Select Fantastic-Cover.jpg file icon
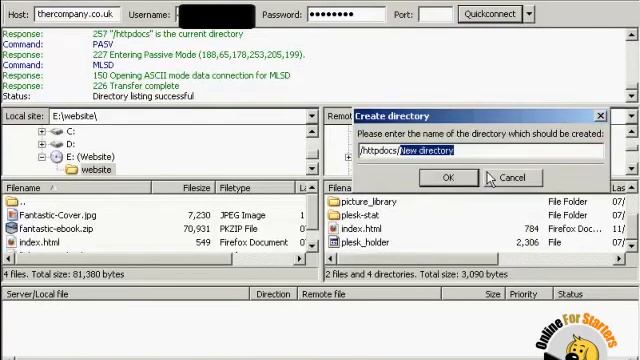The image size is (640, 360). coord(12,215)
